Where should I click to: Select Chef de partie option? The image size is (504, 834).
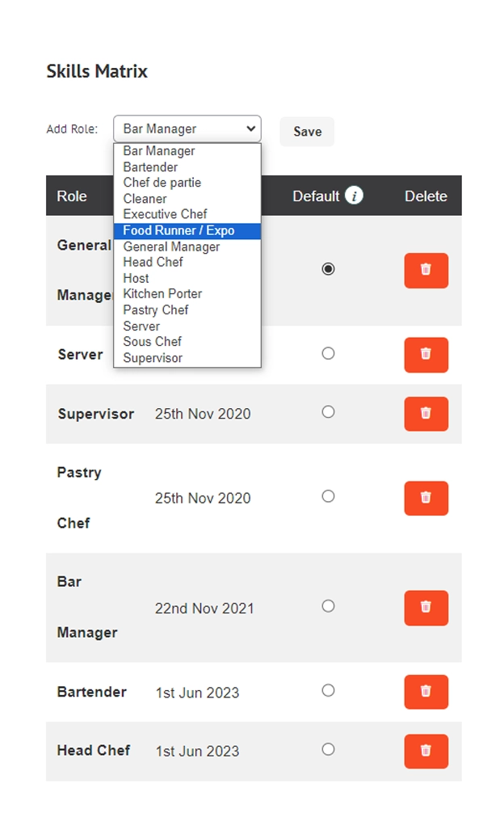162,183
